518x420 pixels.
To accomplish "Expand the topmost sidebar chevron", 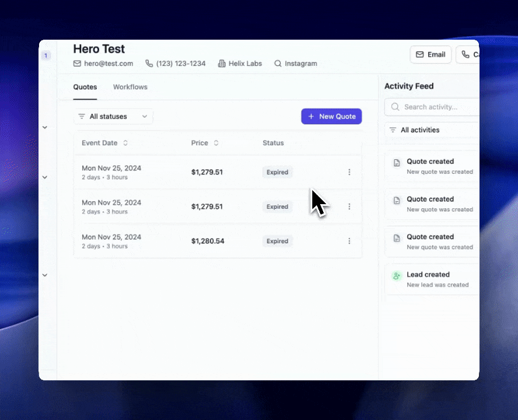I will coord(45,127).
